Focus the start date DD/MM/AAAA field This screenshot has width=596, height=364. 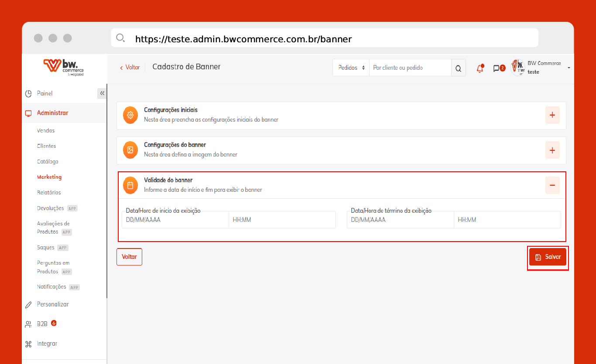[x=175, y=220]
